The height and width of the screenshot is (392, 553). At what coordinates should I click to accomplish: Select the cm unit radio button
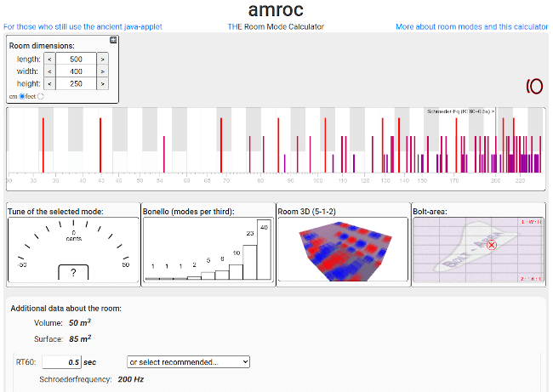(22, 96)
